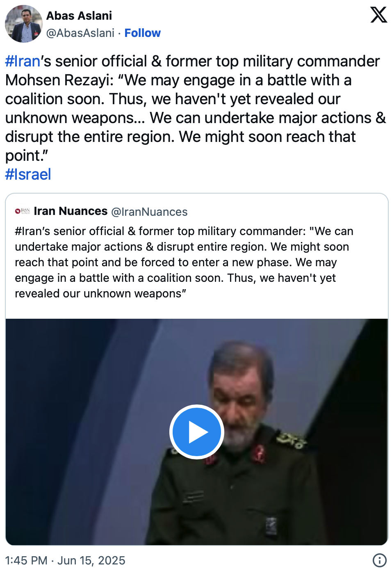Click the Iran Nuances logo avatar

click(x=23, y=211)
